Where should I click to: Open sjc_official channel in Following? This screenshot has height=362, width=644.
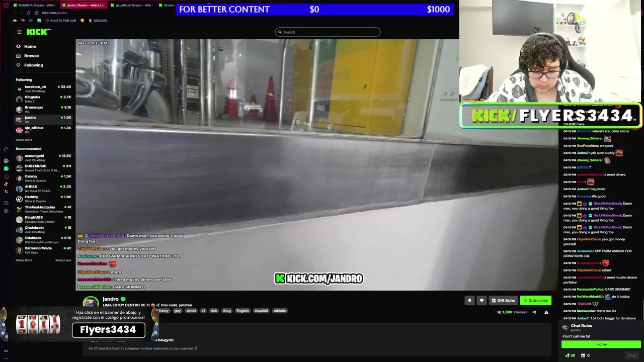[x=43, y=130]
